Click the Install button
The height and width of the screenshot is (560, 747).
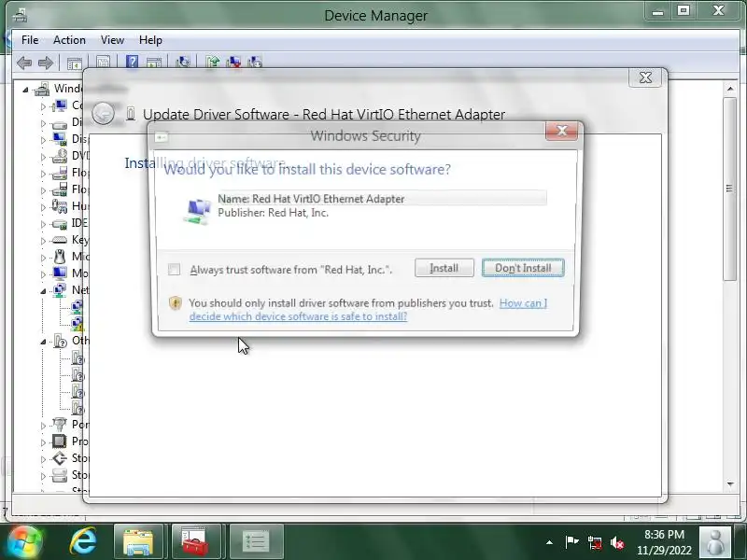[444, 268]
